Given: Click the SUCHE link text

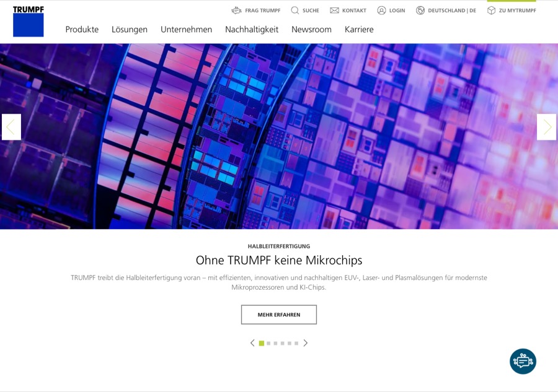Looking at the screenshot, I should click(311, 11).
